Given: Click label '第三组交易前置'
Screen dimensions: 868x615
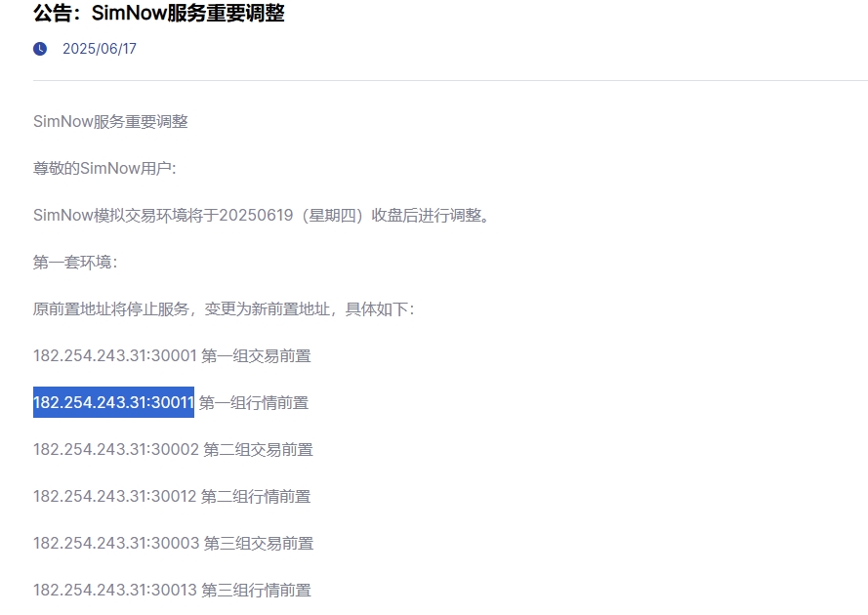Looking at the screenshot, I should coord(259,544).
